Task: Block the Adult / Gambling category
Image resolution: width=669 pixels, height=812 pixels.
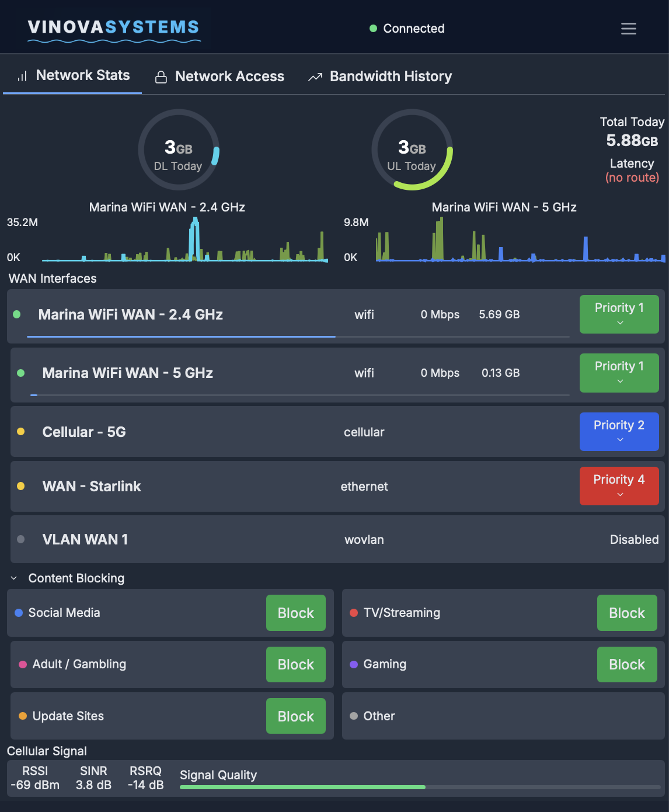Action: coord(295,664)
